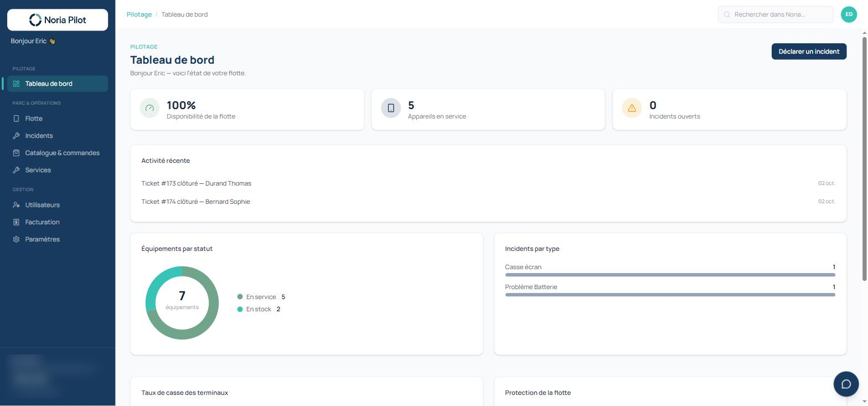Click the Protection de la flotte heading
Image resolution: width=868 pixels, height=406 pixels.
coord(538,393)
